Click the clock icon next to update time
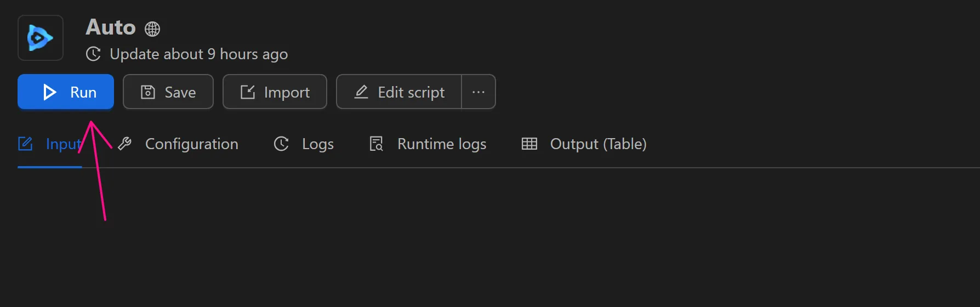Viewport: 980px width, 307px height. [x=94, y=54]
